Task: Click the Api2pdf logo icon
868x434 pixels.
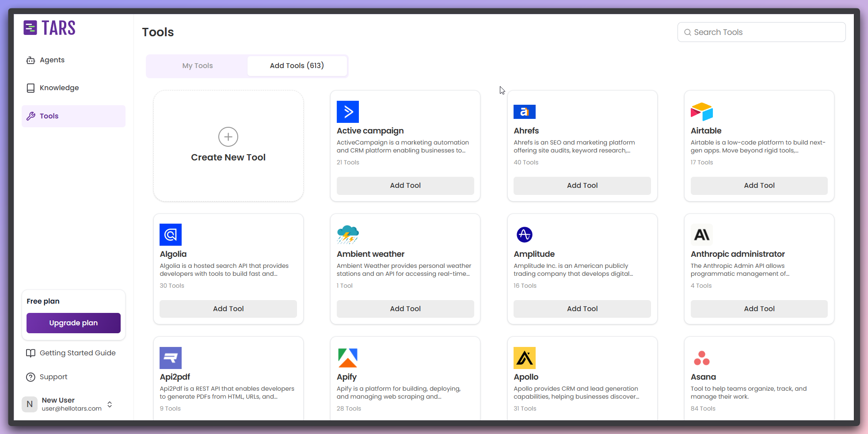Action: (x=171, y=358)
